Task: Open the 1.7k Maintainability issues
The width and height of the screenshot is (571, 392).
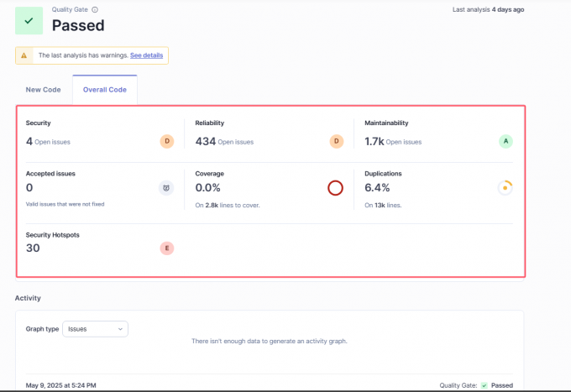Action: (375, 141)
